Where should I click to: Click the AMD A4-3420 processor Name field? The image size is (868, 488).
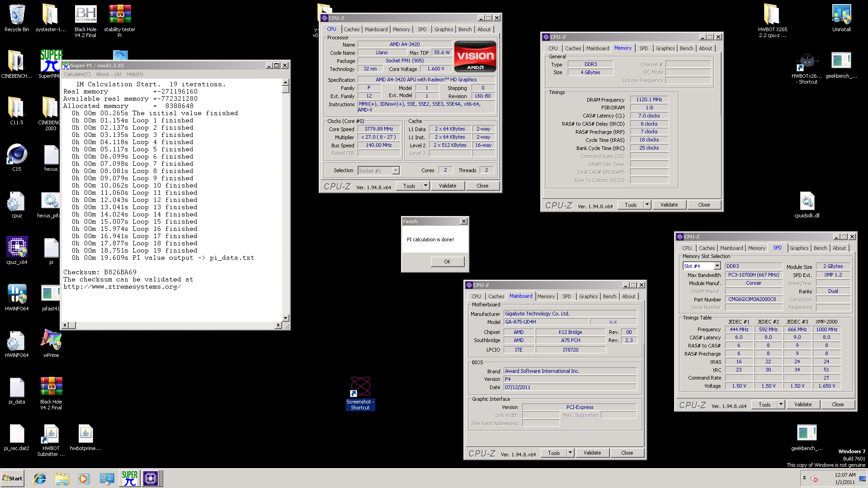pyautogui.click(x=405, y=44)
